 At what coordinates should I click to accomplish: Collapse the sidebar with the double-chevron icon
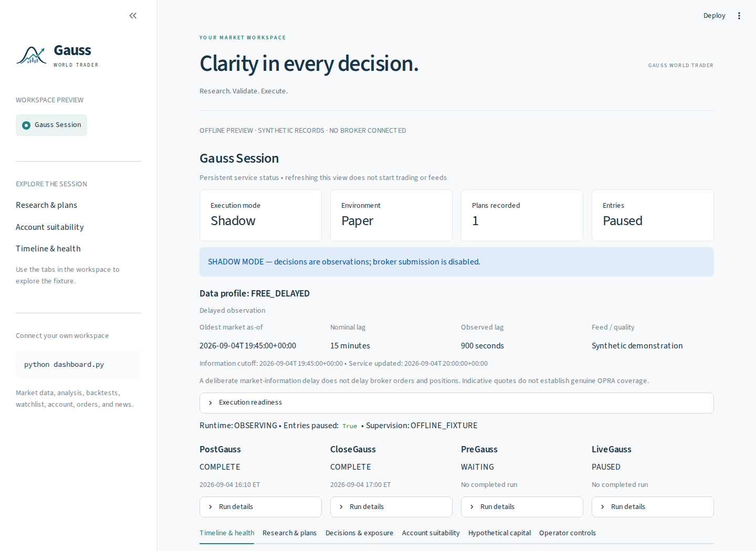(133, 16)
